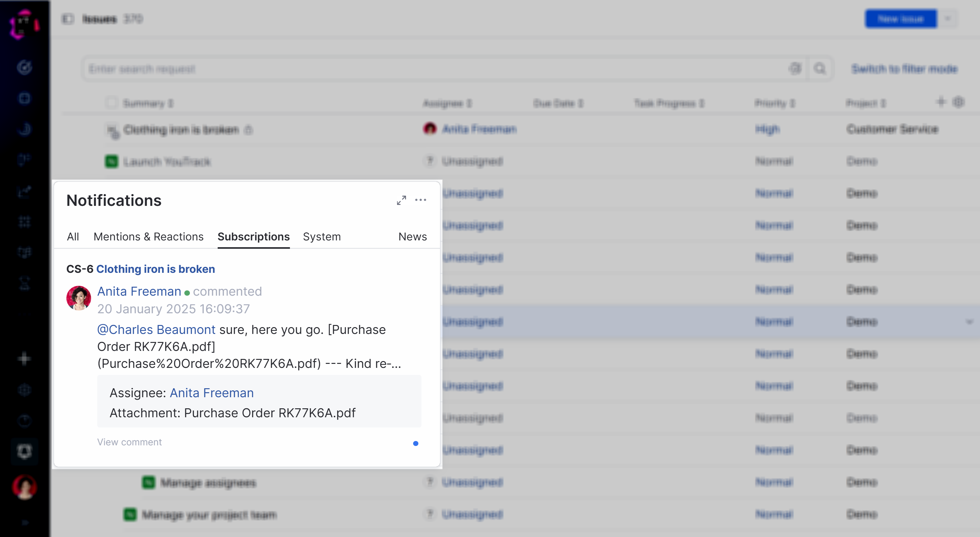
Task: Open the issue list settings gear icon
Action: 958,102
